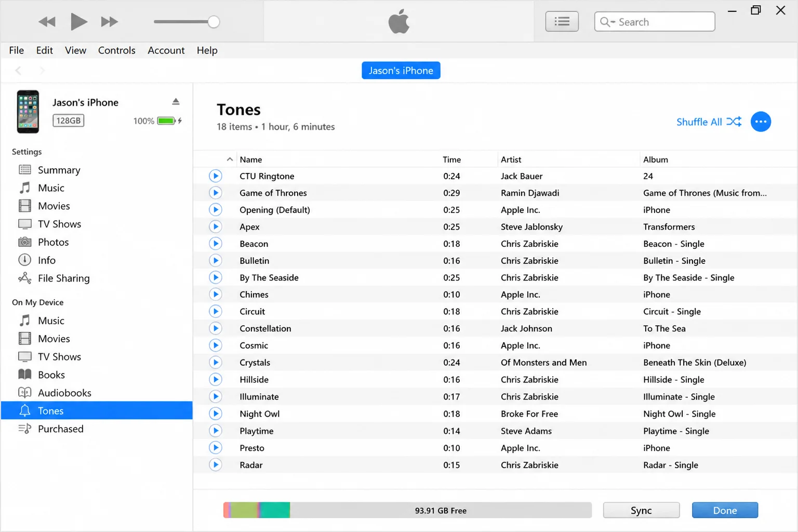
Task: Play the Chimes tone
Action: pos(216,295)
